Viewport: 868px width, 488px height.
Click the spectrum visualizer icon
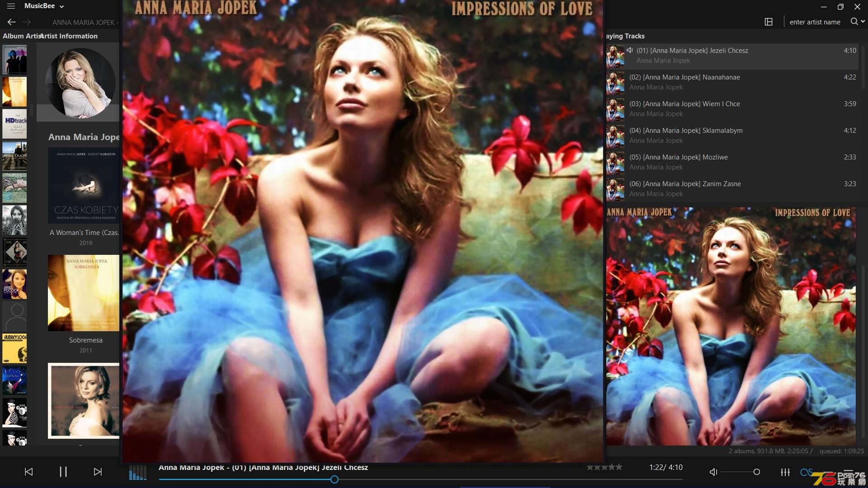[138, 472]
